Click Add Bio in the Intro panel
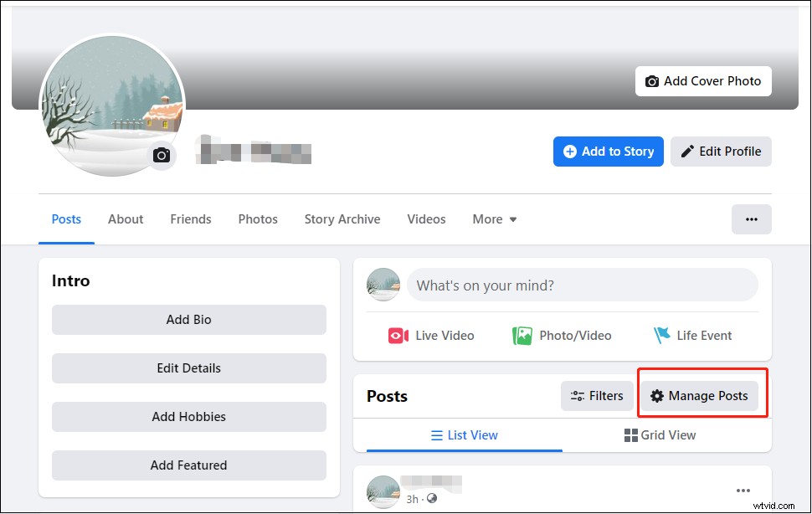This screenshot has height=514, width=812. coord(188,319)
